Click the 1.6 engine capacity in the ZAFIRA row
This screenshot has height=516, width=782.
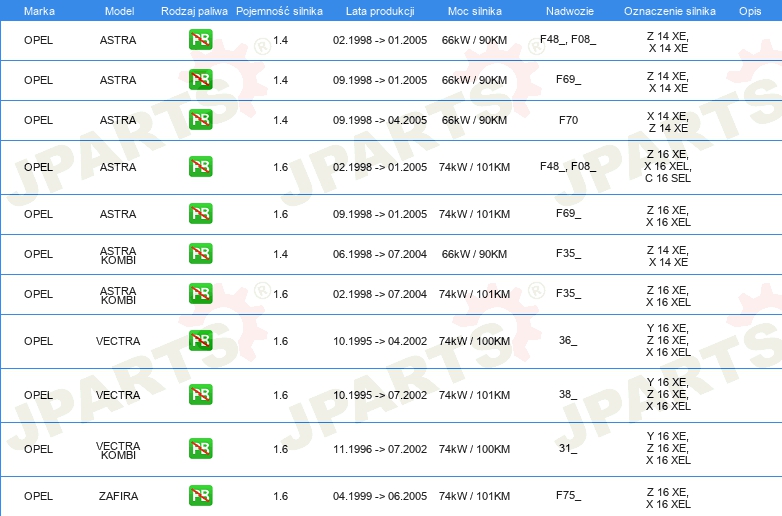pyautogui.click(x=280, y=496)
